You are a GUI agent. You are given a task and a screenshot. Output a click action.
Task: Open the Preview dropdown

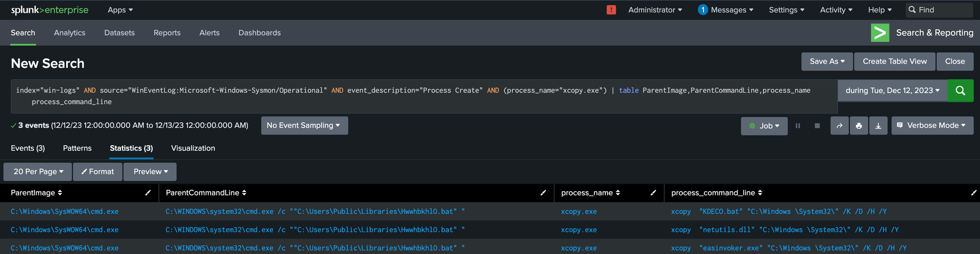150,172
